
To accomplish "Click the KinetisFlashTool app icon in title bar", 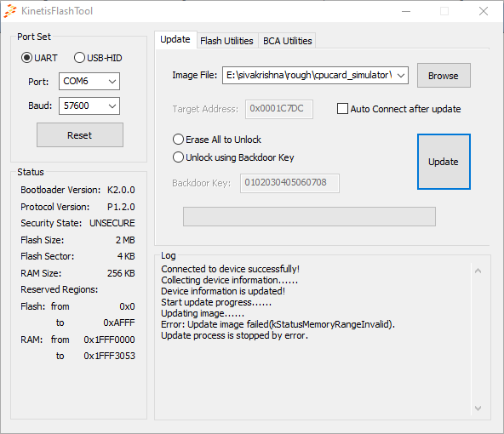I will (10, 11).
